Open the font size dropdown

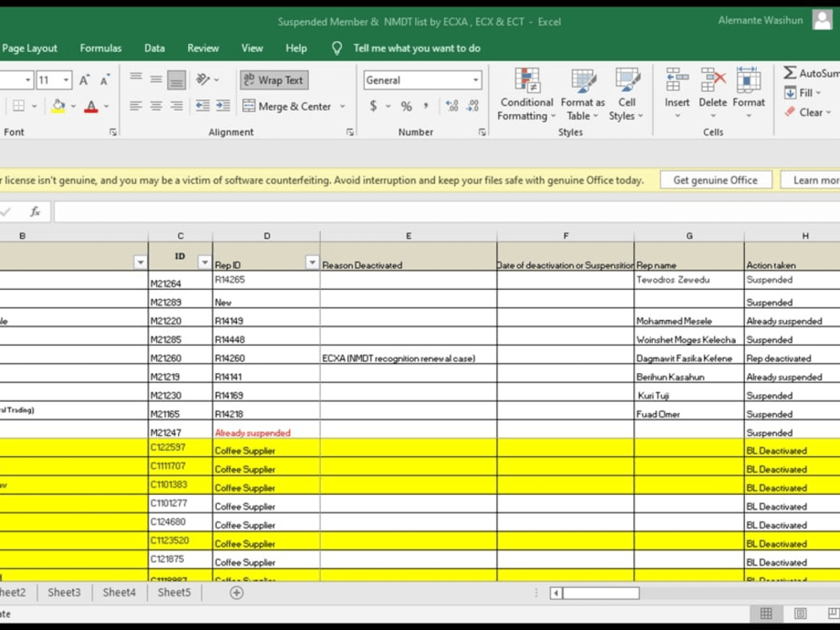[66, 81]
